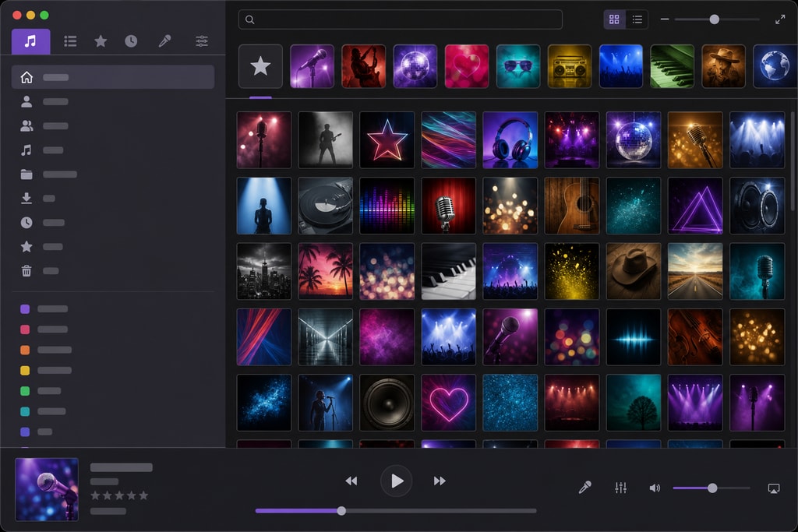Toggle fullscreen with the expand arrows icon
Viewport: 798px width, 532px height.
pos(779,19)
